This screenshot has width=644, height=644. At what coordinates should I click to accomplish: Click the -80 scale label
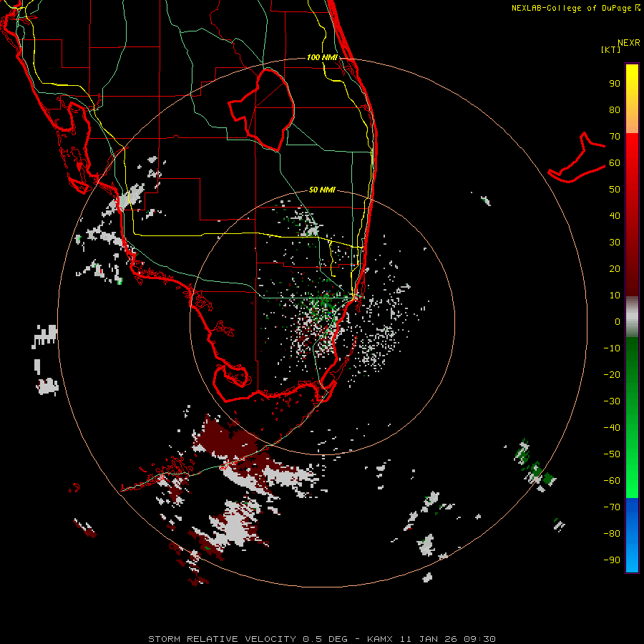click(612, 534)
